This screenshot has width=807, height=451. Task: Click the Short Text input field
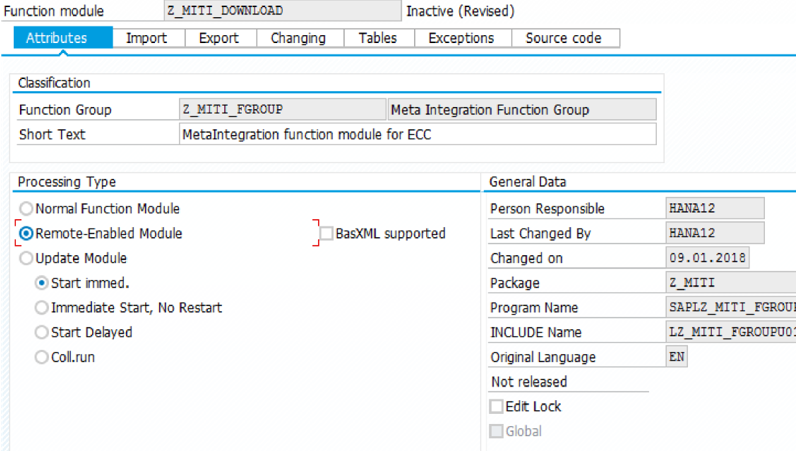417,134
